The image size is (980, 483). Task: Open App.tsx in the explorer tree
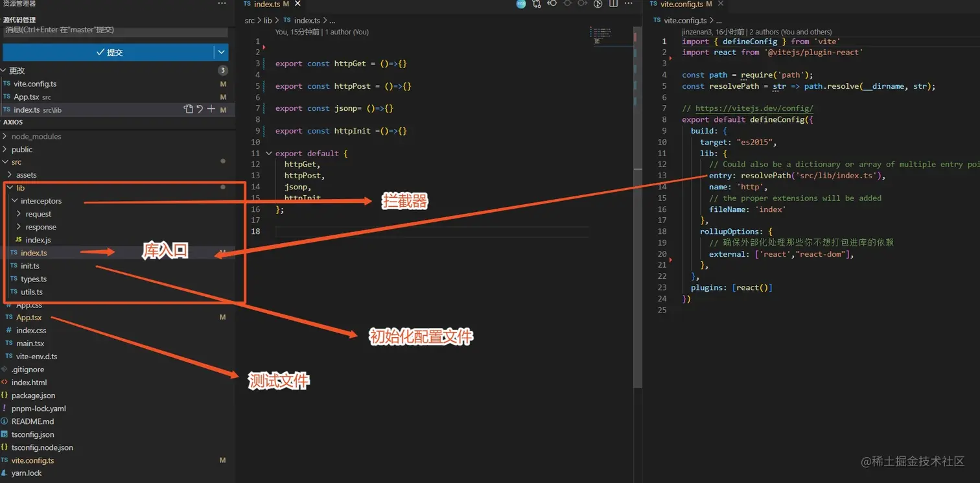coord(29,318)
